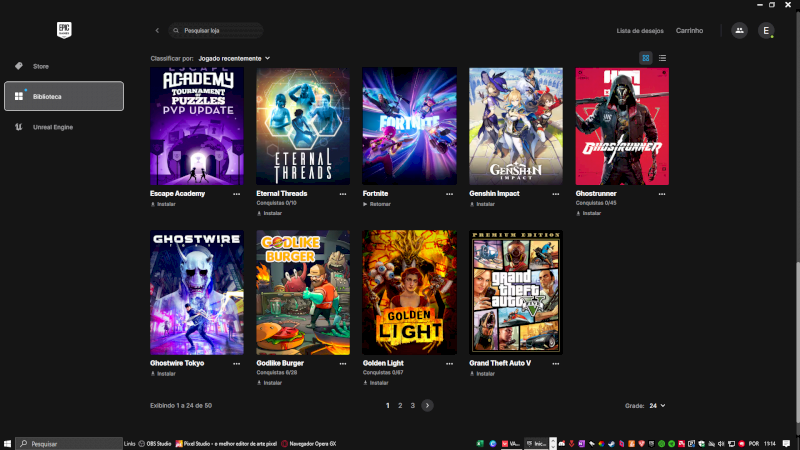
Task: Click the Pesquisar loja search field
Action: pyautogui.click(x=215, y=31)
